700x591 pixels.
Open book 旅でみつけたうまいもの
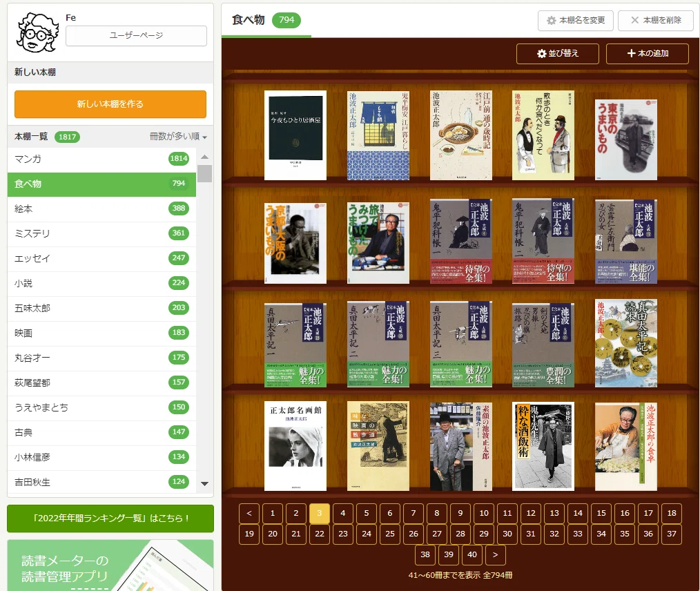378,243
